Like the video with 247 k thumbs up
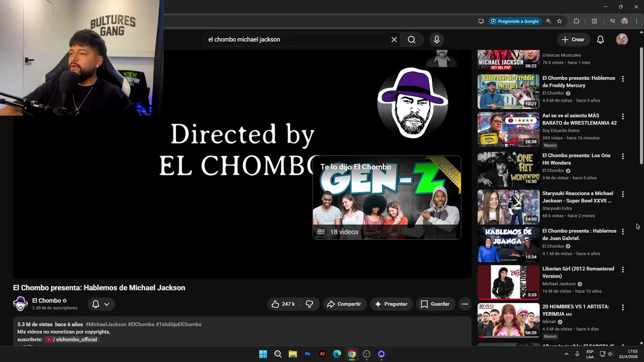Viewport: 644px width, 362px height. (283, 304)
